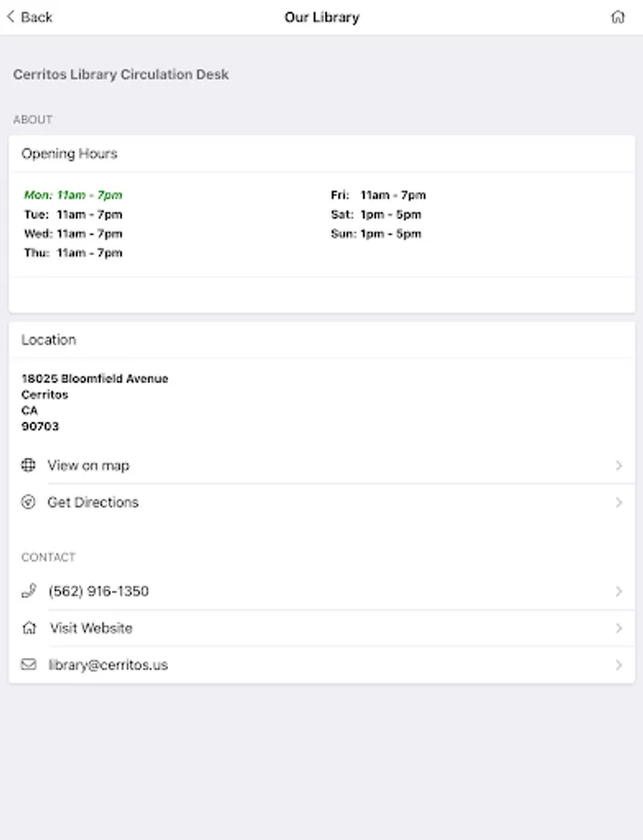This screenshot has height=840, width=643.
Task: Open Visit Website link
Action: (91, 628)
